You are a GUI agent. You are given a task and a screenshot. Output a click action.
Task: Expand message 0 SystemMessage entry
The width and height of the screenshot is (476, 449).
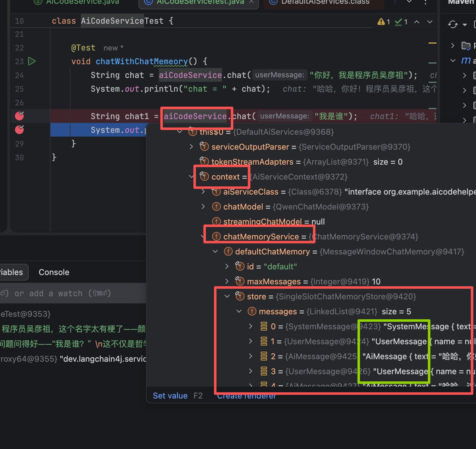(x=250, y=326)
